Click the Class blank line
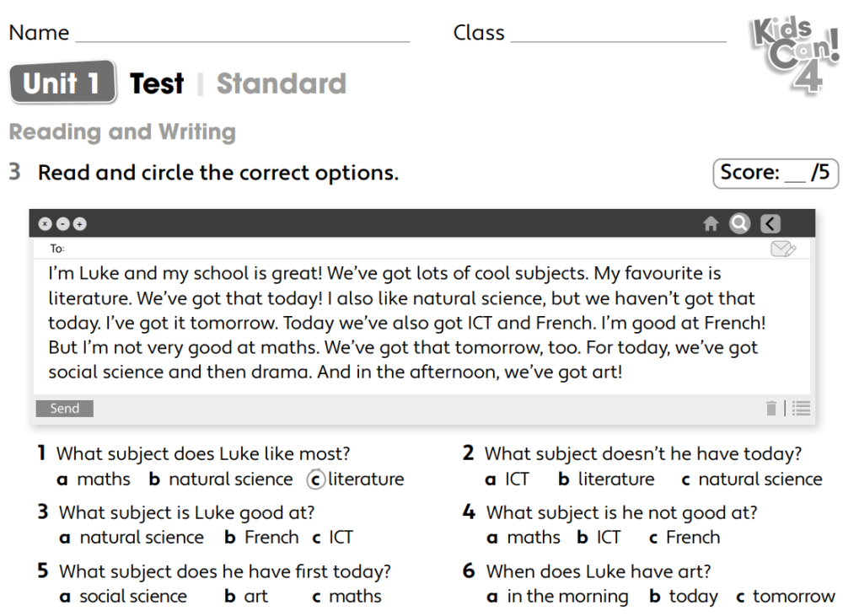The height and width of the screenshot is (616, 843). [618, 35]
